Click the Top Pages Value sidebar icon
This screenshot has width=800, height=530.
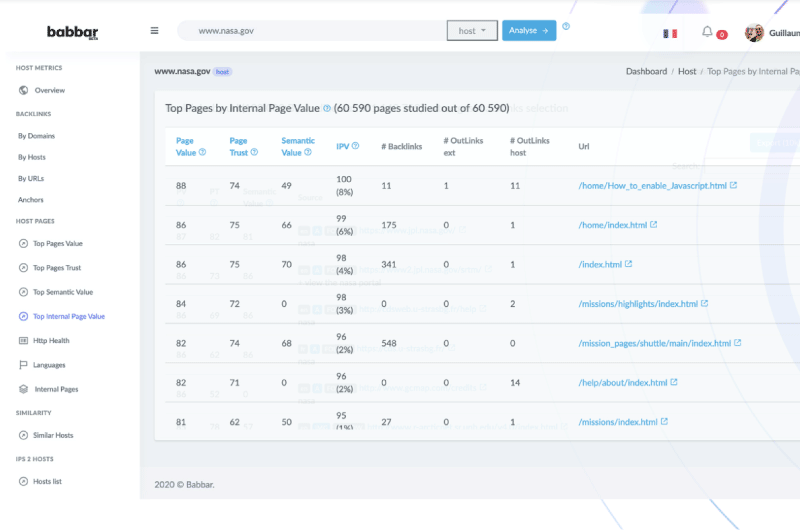click(23, 243)
